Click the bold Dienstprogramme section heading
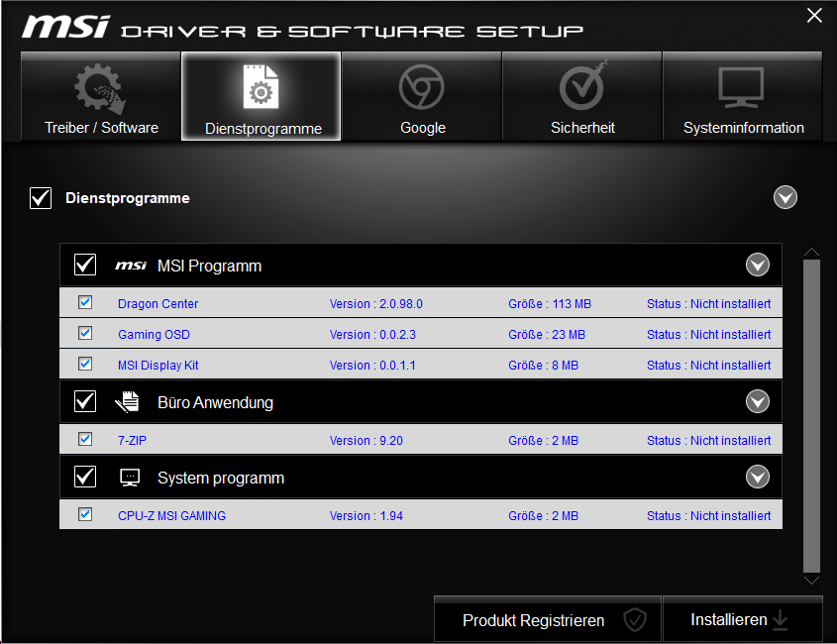This screenshot has width=837, height=644. click(x=128, y=198)
